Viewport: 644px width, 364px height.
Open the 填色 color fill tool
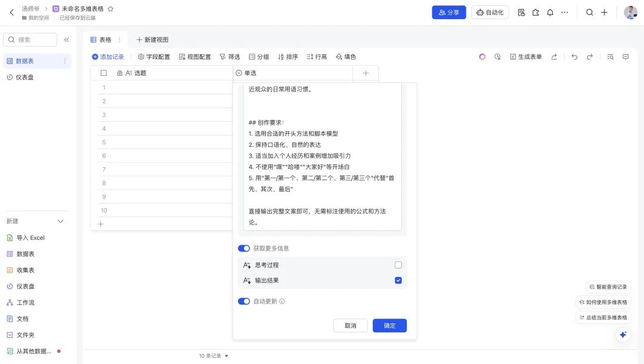pos(346,57)
